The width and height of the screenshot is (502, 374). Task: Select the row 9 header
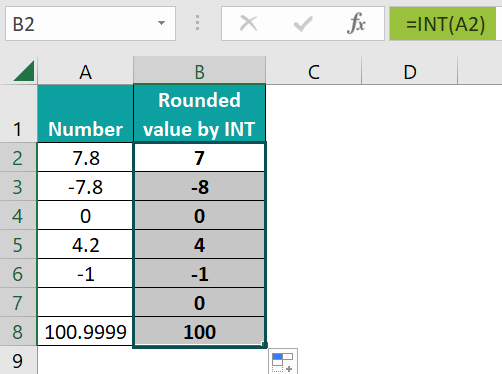pos(18,360)
